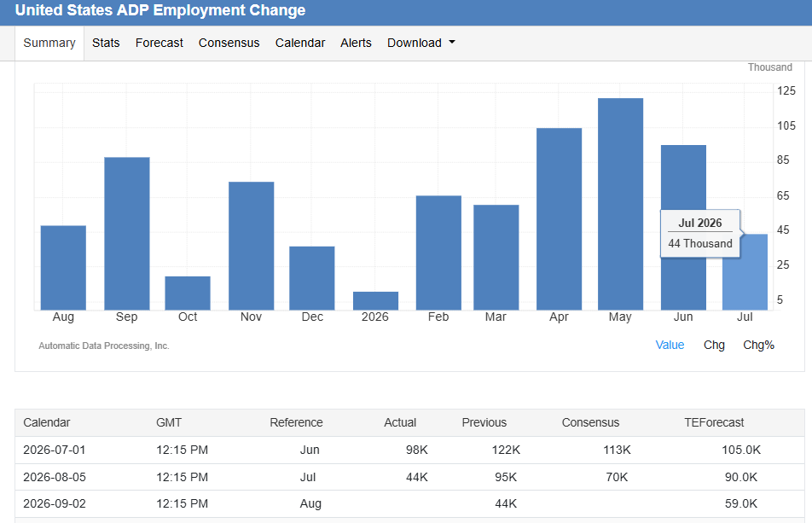This screenshot has height=523, width=812.
Task: Click the Dec bar in chart
Action: click(312, 278)
